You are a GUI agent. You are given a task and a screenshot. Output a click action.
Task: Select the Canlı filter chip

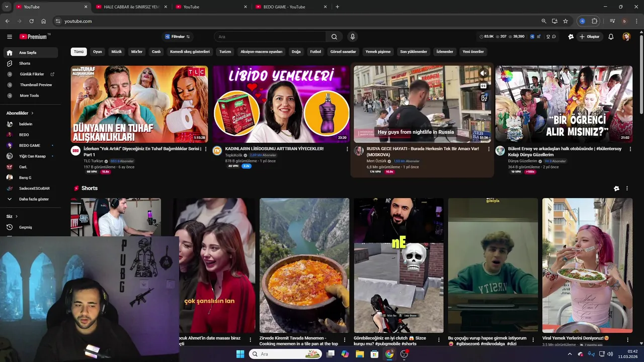pyautogui.click(x=156, y=51)
